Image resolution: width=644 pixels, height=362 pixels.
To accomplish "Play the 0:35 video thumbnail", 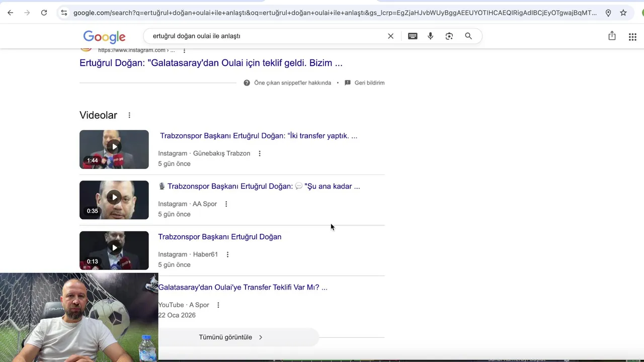I will [114, 200].
